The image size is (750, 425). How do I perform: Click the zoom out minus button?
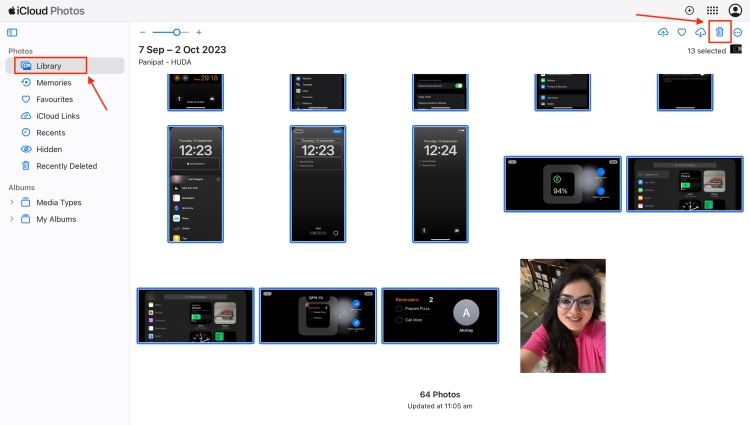click(x=142, y=33)
